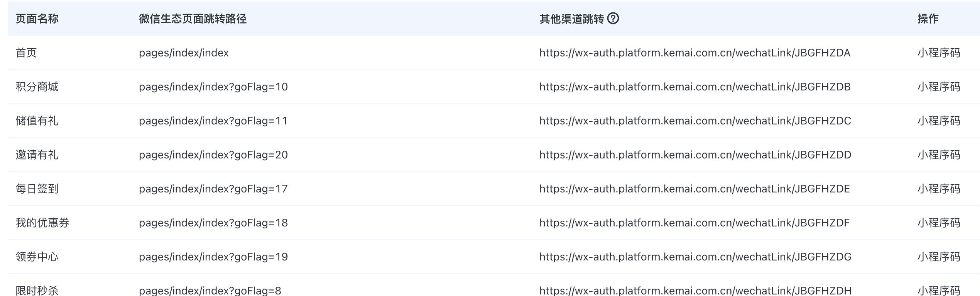This screenshot has width=980, height=296.
Task: Click the wechatLink URL ending in JBGFHZDG
Action: [694, 257]
